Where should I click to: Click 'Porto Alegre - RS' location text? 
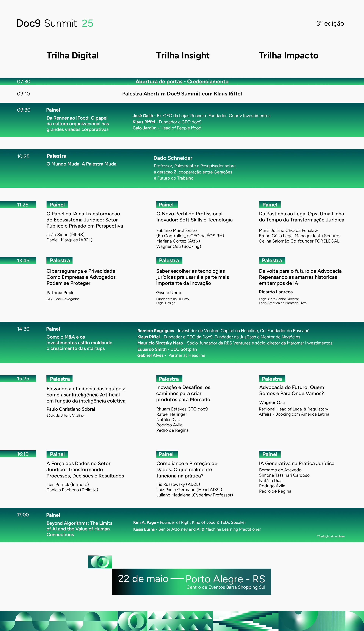click(225, 579)
